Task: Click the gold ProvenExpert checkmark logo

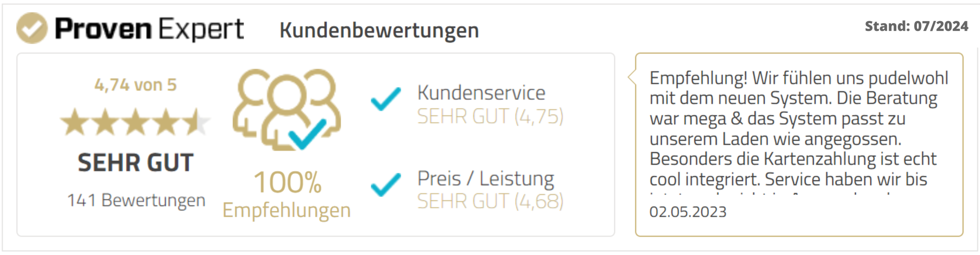Action: (31, 28)
